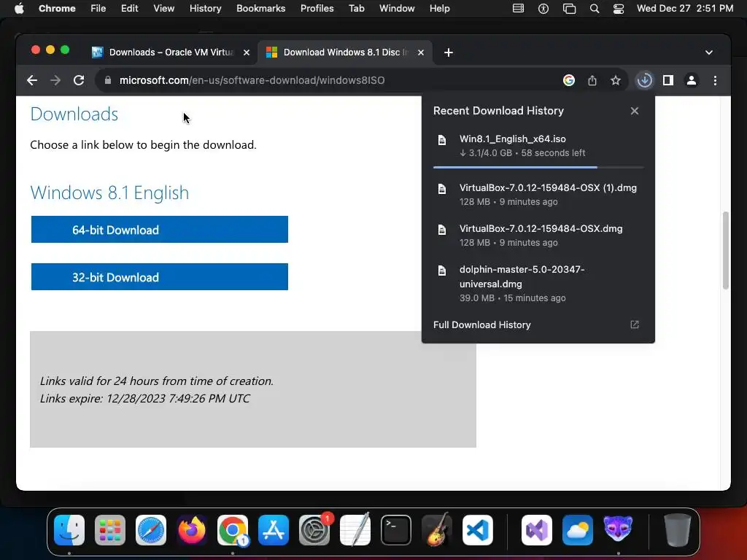The width and height of the screenshot is (747, 560).
Task: Open the Bookmarks menu
Action: (260, 9)
